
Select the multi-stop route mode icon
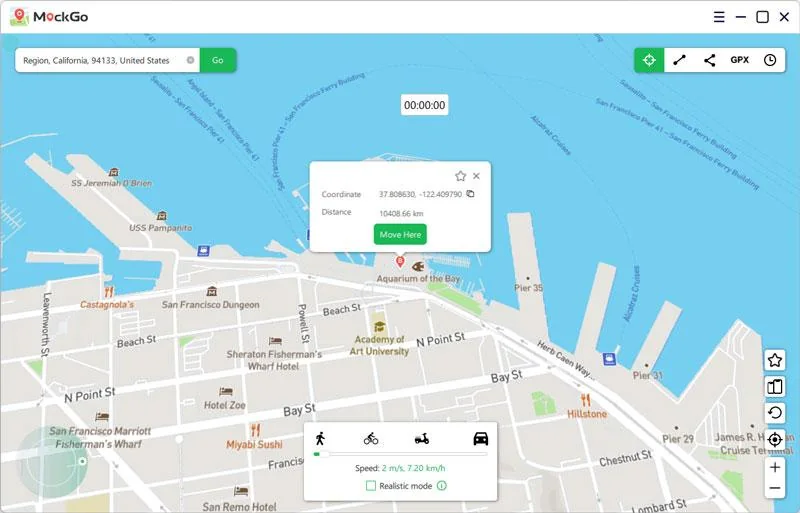(x=709, y=60)
